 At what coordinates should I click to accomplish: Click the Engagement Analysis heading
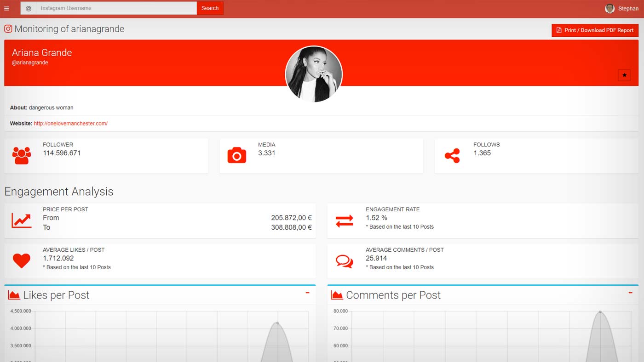pyautogui.click(x=59, y=192)
